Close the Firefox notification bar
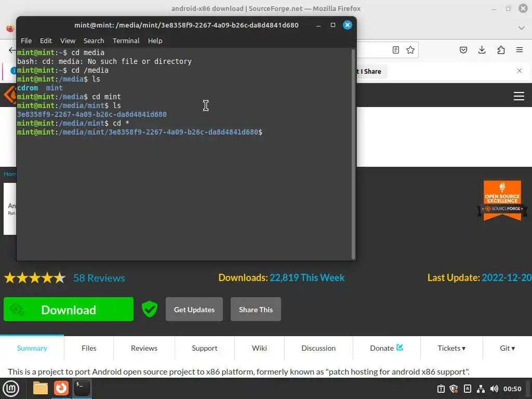Image resolution: width=532 pixels, height=399 pixels. (520, 71)
